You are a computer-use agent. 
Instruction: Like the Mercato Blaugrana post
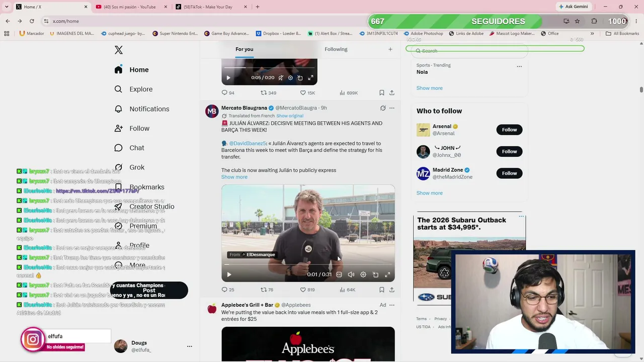(x=303, y=290)
